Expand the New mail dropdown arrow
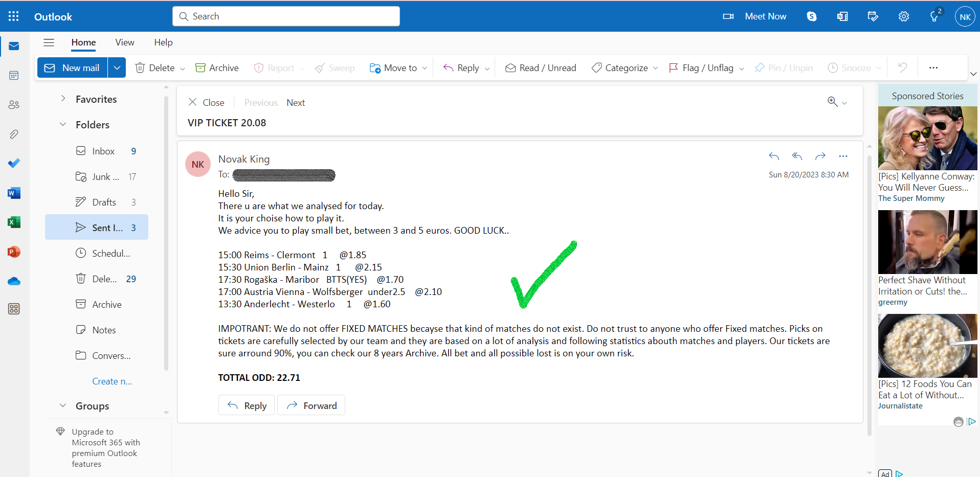Viewport: 980px width, 477px height. coord(117,67)
